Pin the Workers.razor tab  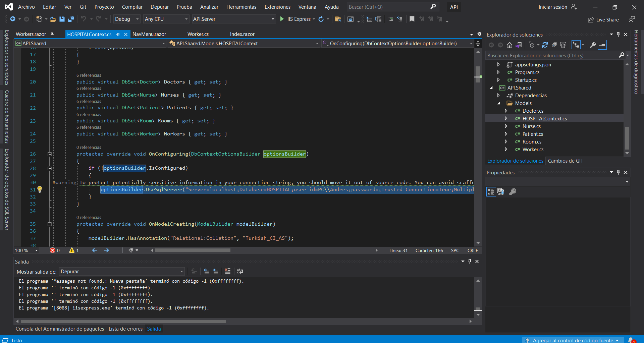[x=52, y=34]
